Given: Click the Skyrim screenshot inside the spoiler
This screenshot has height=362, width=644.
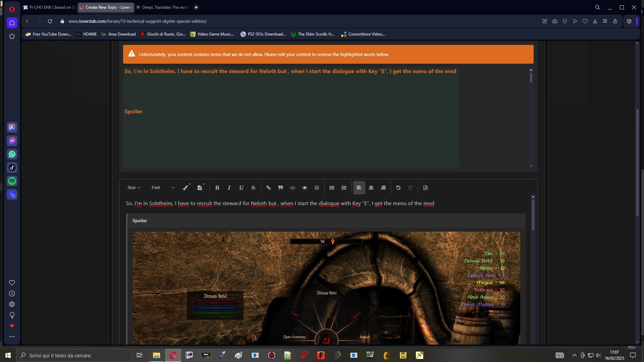Looking at the screenshot, I should 326,288.
